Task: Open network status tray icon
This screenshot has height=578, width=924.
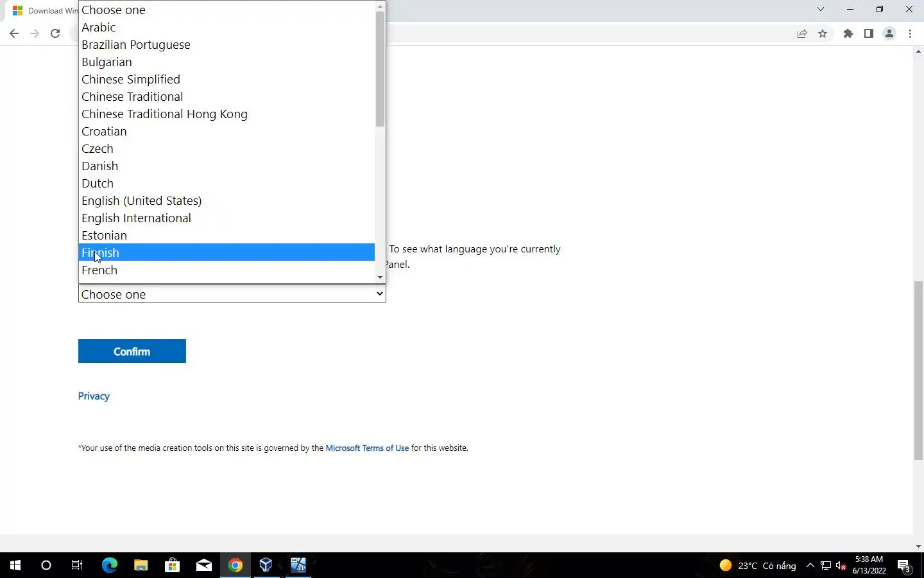Action: pyautogui.click(x=826, y=566)
